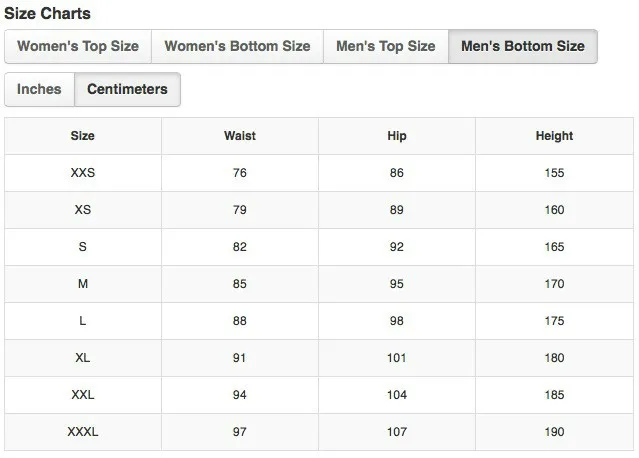The height and width of the screenshot is (458, 639).
Task: Select the XL size row label
Action: (83, 358)
